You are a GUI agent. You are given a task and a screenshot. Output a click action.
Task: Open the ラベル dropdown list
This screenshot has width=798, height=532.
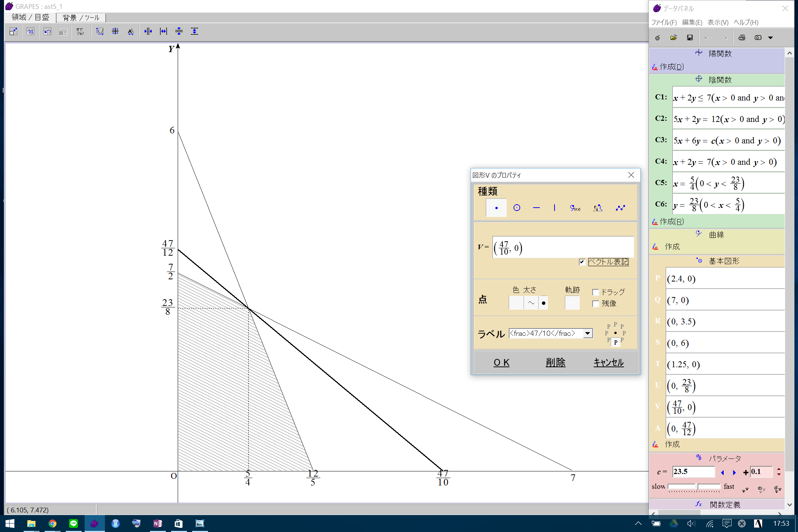[x=587, y=334]
